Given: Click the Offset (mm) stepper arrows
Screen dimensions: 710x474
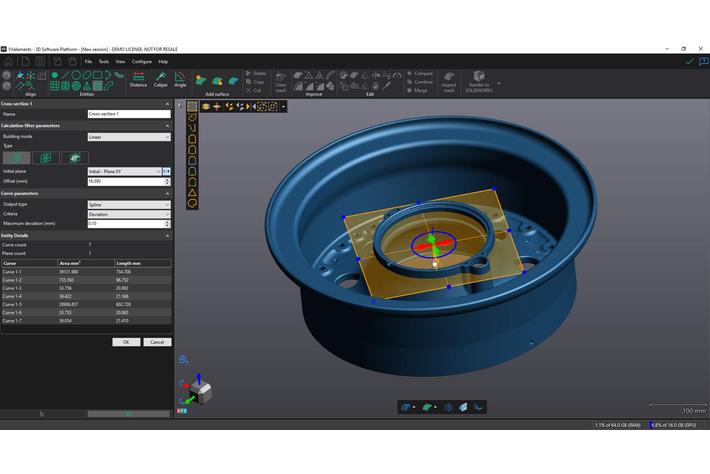Looking at the screenshot, I should tap(168, 181).
